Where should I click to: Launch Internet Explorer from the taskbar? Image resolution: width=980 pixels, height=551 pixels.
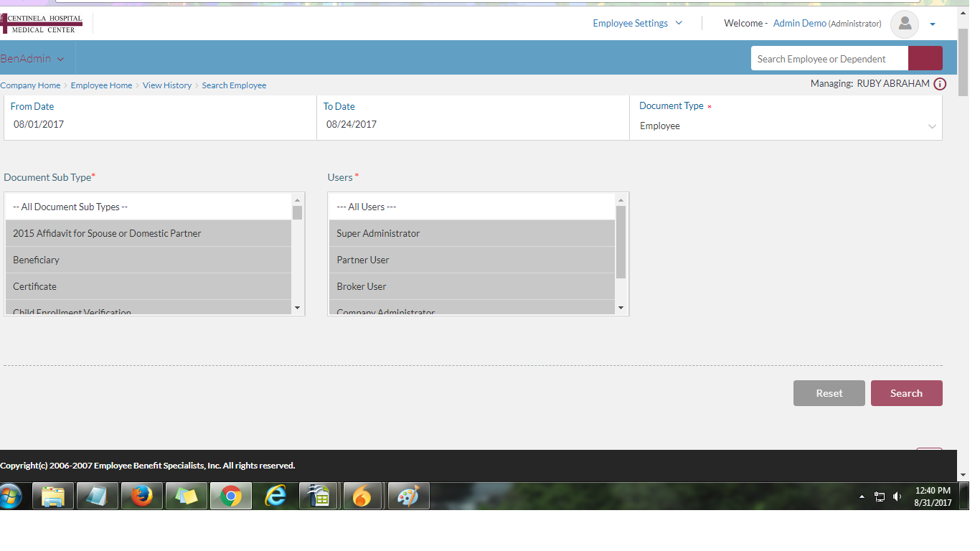[275, 496]
